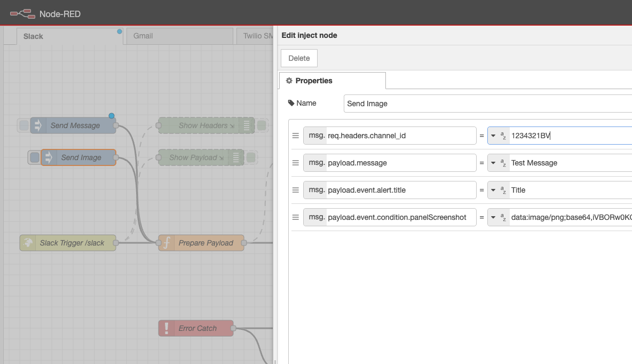
Task: Click the 1234321BV value field
Action: [x=570, y=136]
